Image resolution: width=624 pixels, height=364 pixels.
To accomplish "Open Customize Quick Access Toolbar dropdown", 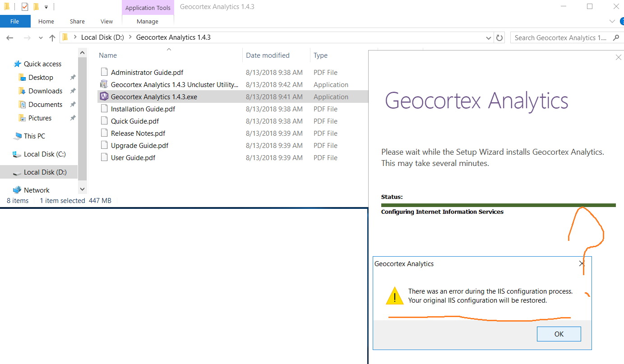I will point(46,7).
